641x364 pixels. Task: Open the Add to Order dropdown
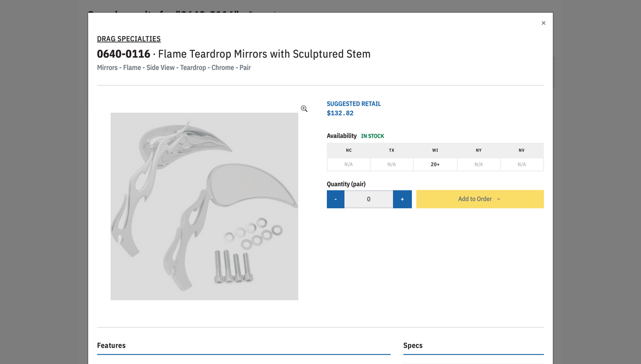coord(480,199)
